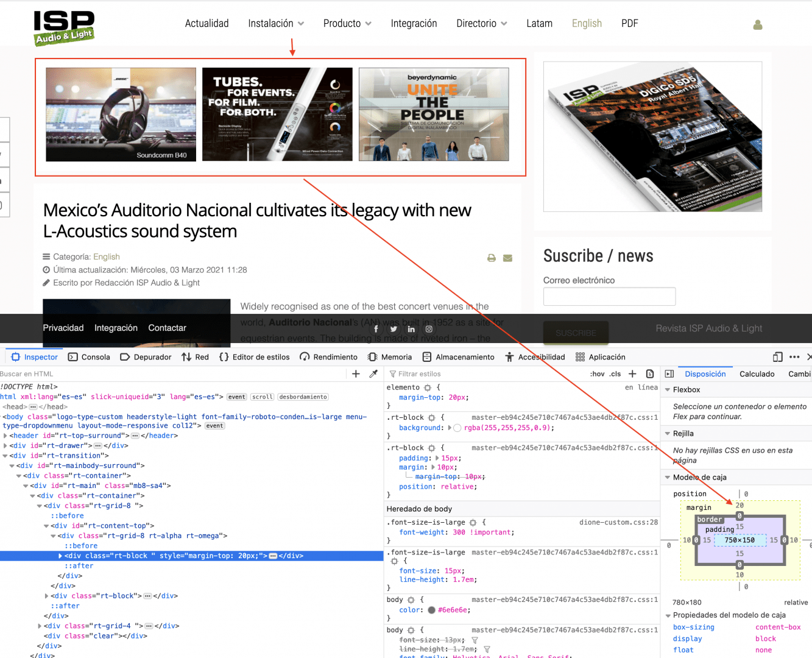Click the 'event' badge on html tag

(x=237, y=397)
